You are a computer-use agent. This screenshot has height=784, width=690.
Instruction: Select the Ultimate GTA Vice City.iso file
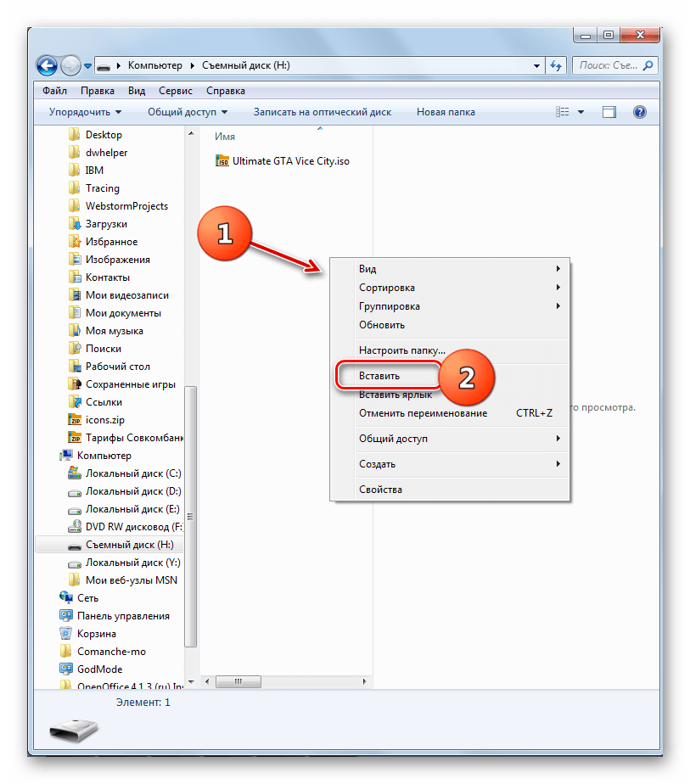[x=283, y=161]
